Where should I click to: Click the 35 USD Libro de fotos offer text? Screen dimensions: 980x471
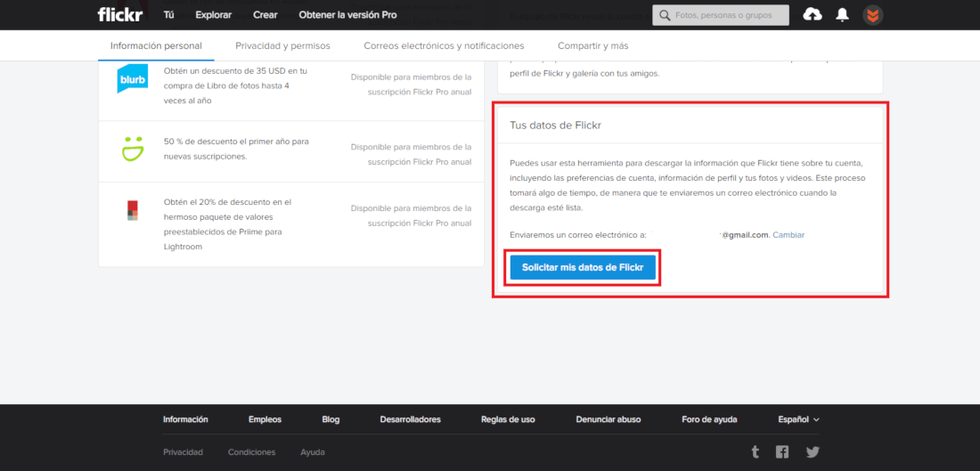click(235, 85)
